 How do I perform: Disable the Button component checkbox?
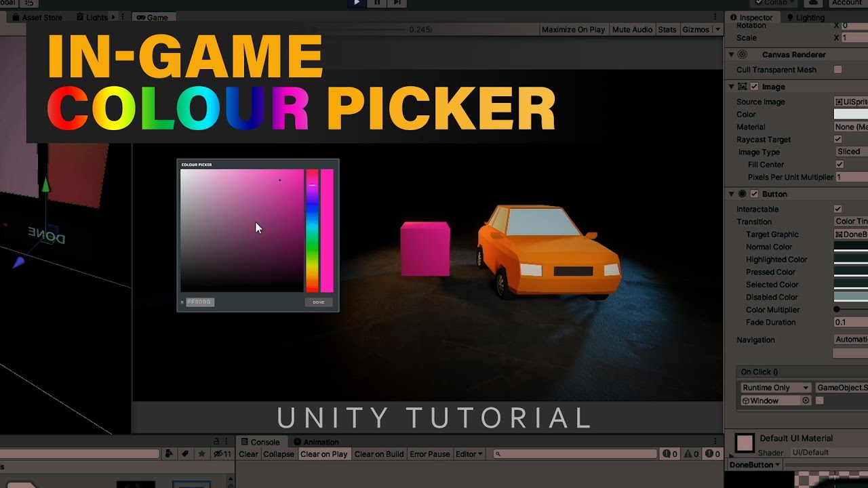(x=754, y=194)
